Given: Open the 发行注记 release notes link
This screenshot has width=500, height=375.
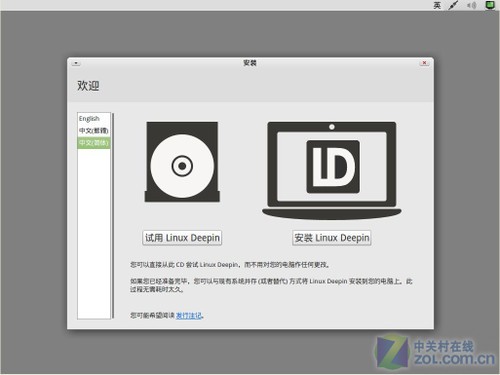Looking at the screenshot, I should tap(189, 315).
